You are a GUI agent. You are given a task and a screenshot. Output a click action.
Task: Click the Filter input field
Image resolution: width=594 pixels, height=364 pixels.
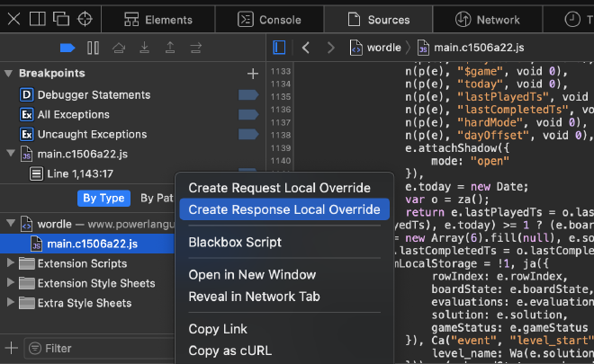[x=99, y=348]
